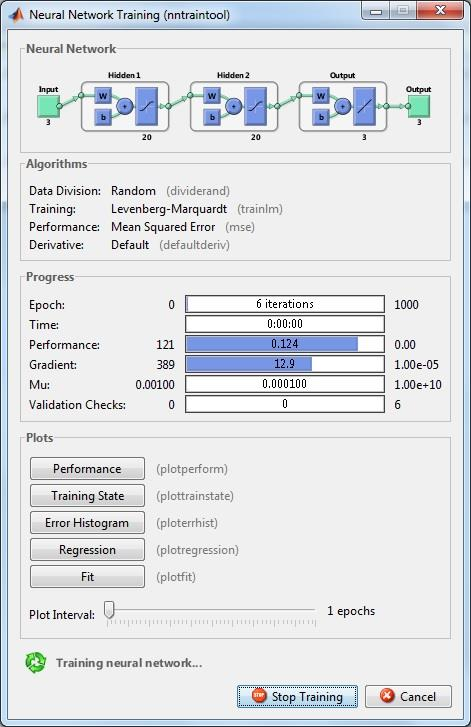Click the green Output block at the diagram end
This screenshot has height=727, width=471.
pos(419,106)
